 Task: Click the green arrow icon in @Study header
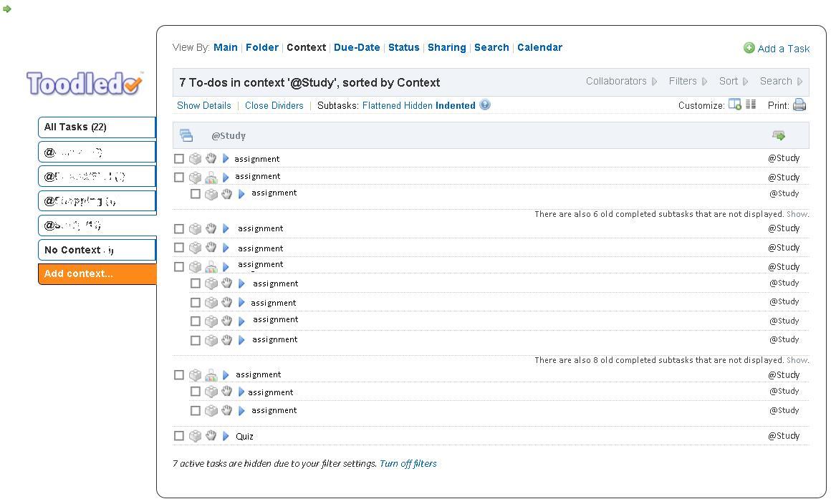(x=779, y=135)
